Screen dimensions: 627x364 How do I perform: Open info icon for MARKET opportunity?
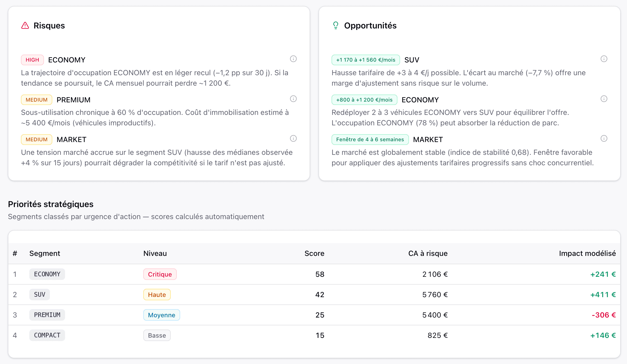(604, 139)
